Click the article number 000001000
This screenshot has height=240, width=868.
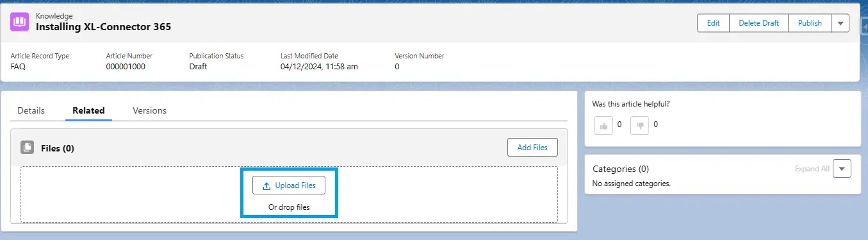[x=126, y=67]
